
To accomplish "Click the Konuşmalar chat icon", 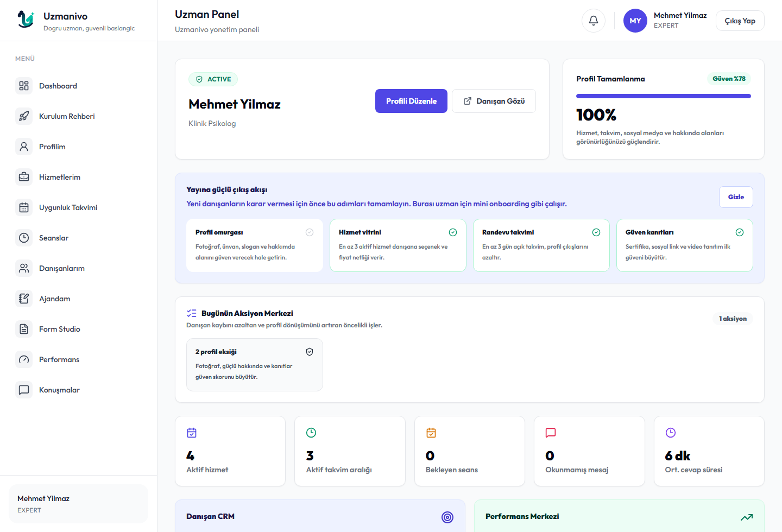I will pyautogui.click(x=24, y=390).
